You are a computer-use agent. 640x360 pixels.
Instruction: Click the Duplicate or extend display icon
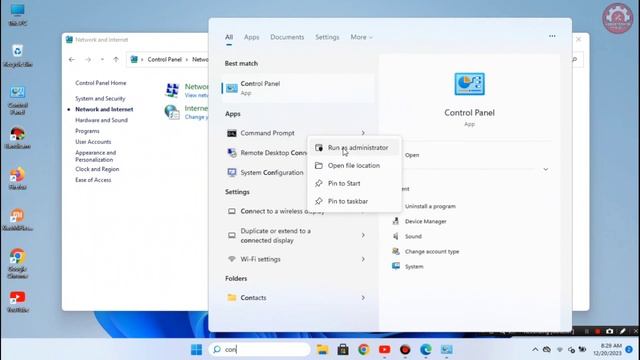coord(231,236)
